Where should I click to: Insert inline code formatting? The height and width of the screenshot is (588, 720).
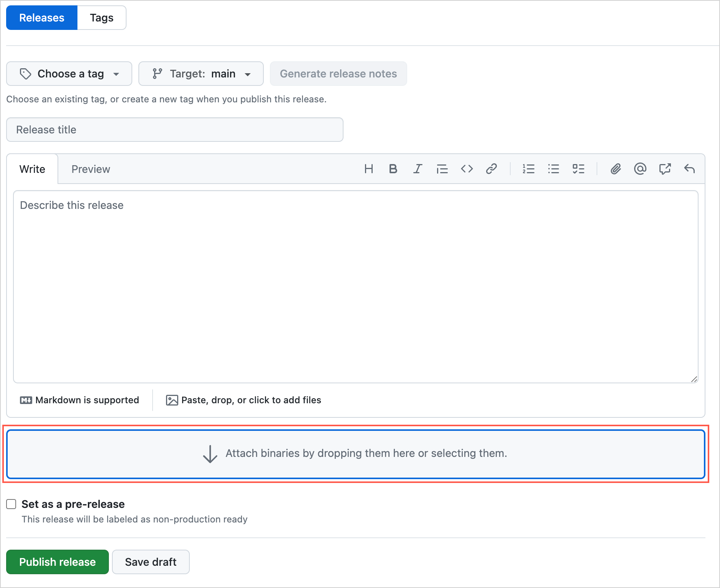pyautogui.click(x=467, y=169)
